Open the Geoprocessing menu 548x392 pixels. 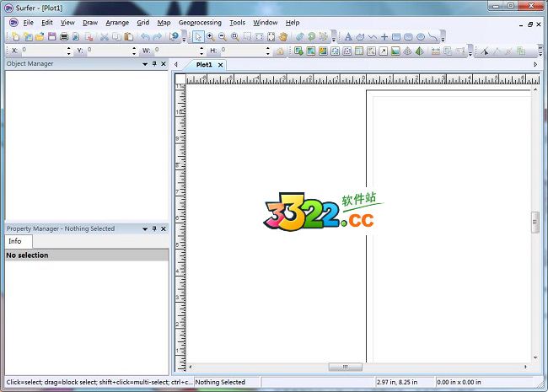(x=200, y=23)
